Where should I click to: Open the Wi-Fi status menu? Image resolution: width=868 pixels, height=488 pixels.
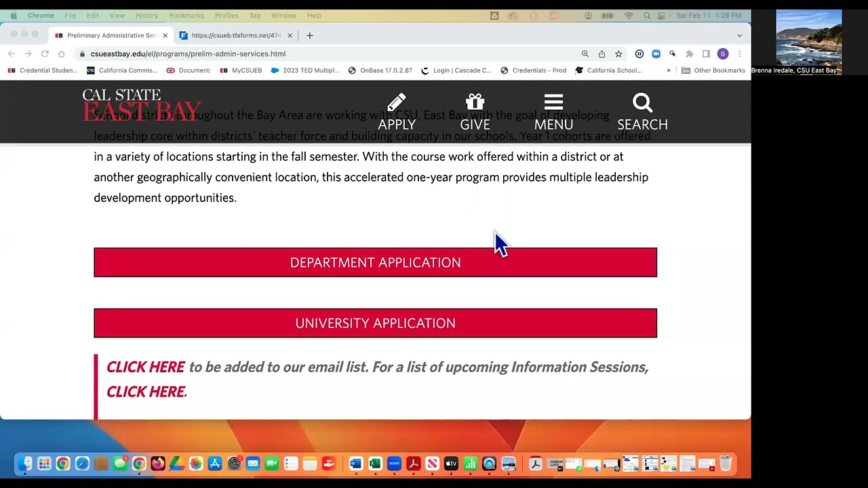pyautogui.click(x=629, y=16)
